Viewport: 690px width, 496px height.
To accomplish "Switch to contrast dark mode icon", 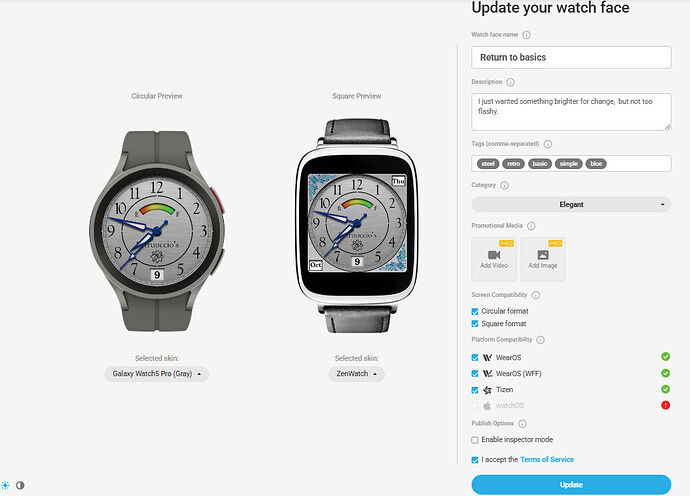I will point(20,485).
